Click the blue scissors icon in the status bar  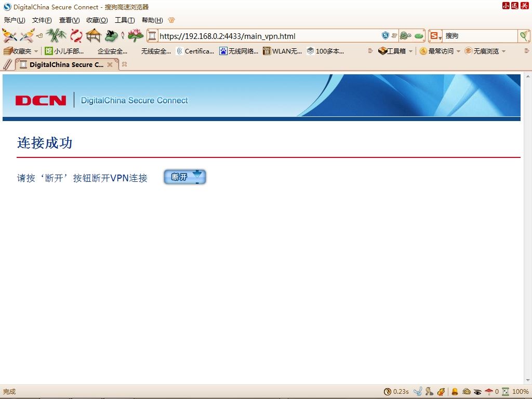click(418, 392)
